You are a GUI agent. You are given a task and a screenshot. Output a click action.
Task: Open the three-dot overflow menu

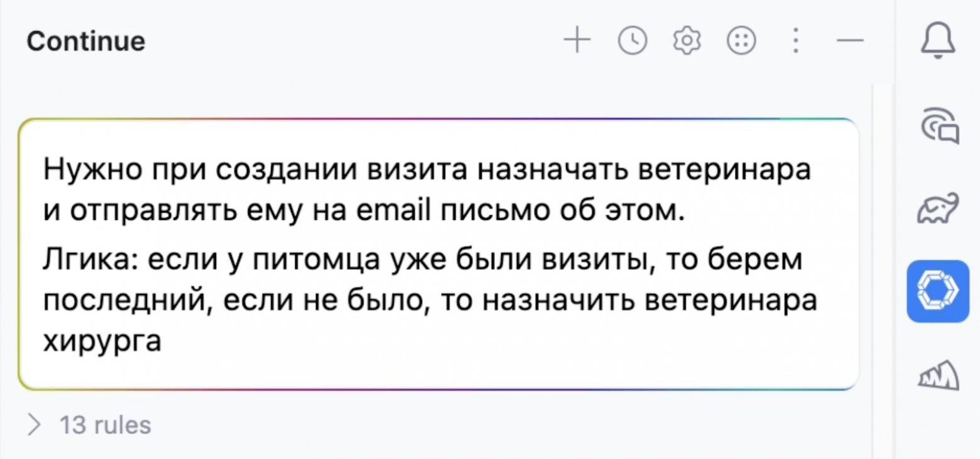(795, 40)
